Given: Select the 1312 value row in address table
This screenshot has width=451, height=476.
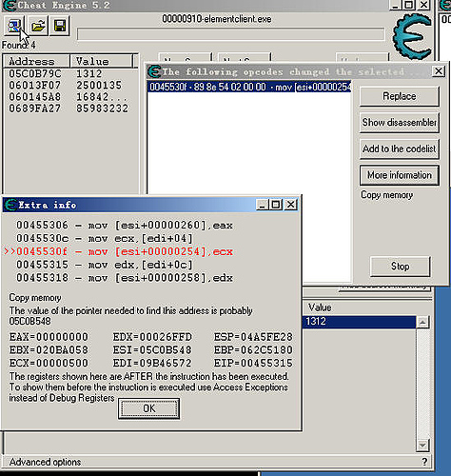Looking at the screenshot, I should pyautogui.click(x=360, y=322).
